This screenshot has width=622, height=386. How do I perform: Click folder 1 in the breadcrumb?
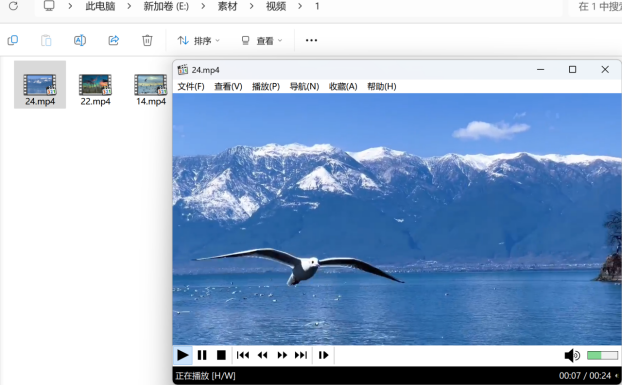317,6
